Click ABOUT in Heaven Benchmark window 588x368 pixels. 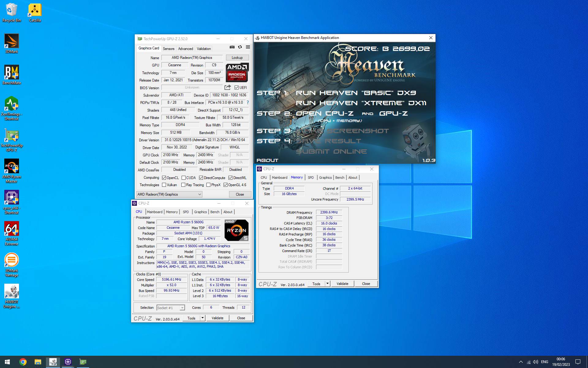pos(267,160)
